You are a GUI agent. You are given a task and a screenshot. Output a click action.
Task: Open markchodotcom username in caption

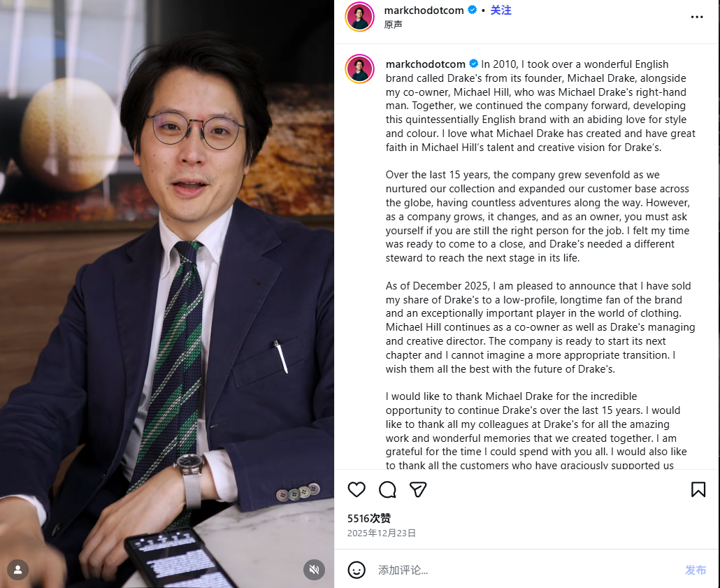(x=425, y=64)
